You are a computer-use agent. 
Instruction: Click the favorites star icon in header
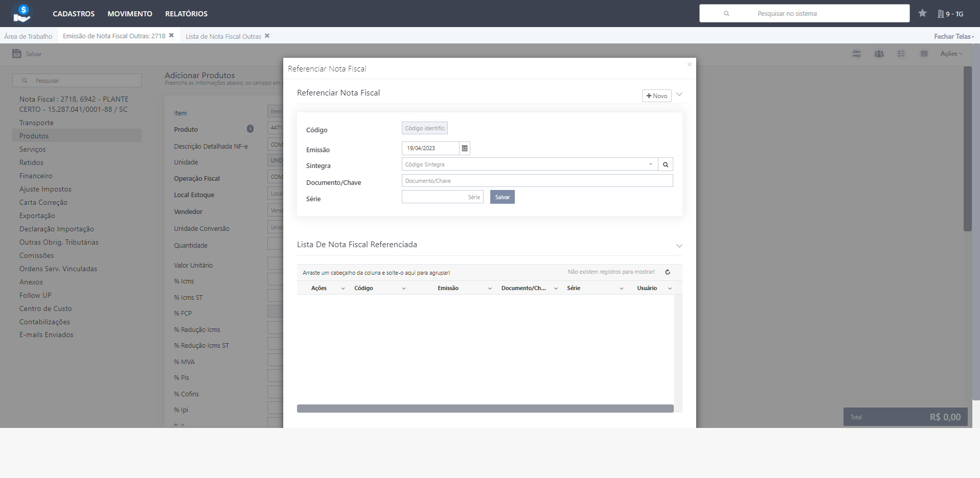click(922, 13)
